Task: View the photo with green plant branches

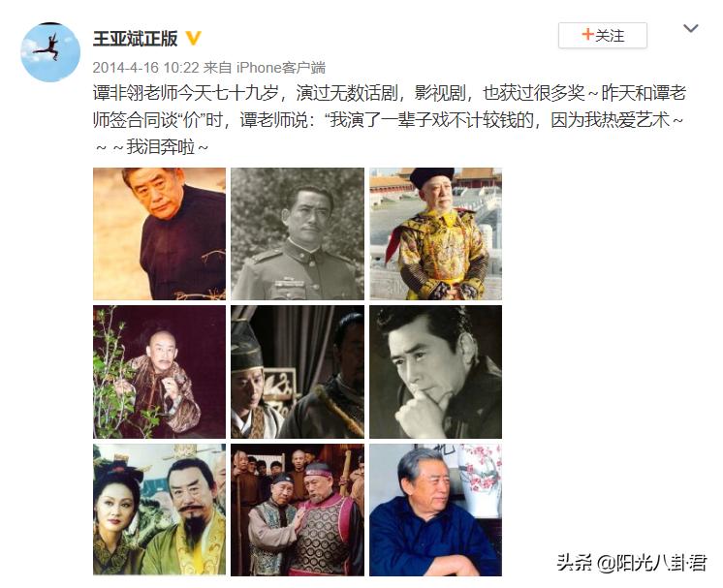Action: point(160,372)
